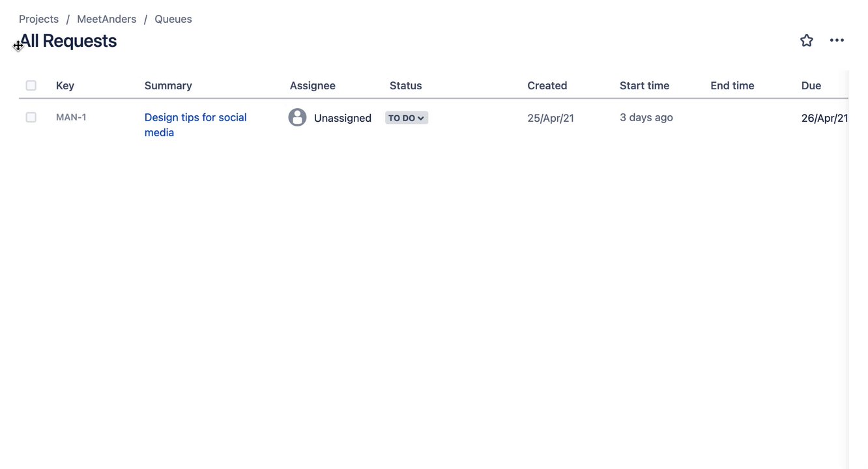Viewport: 868px width, 469px height.
Task: Navigate to Queues breadcrumb
Action: coord(173,19)
